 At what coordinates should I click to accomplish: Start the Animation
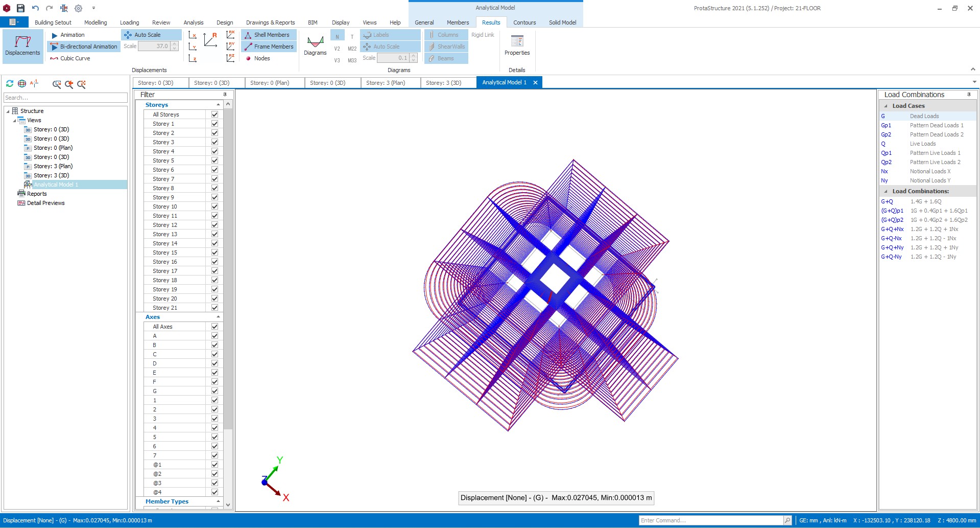[68, 35]
